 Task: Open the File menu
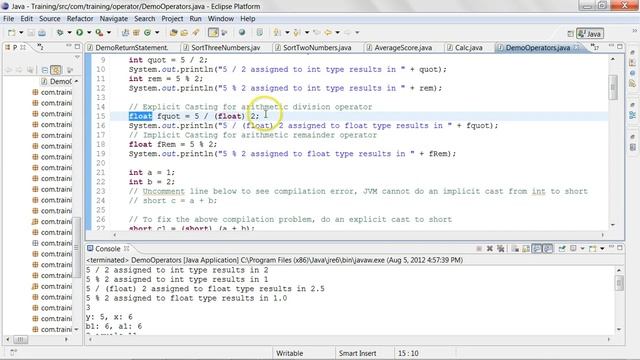pos(8,19)
